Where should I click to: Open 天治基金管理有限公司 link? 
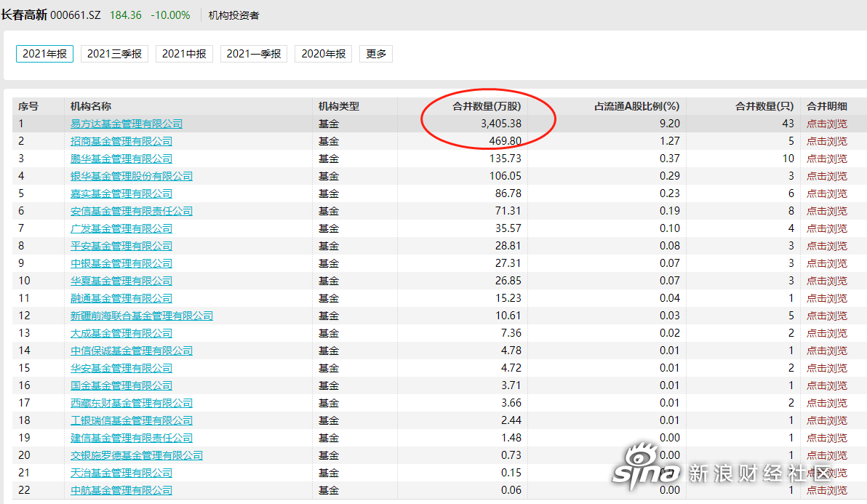121,473
